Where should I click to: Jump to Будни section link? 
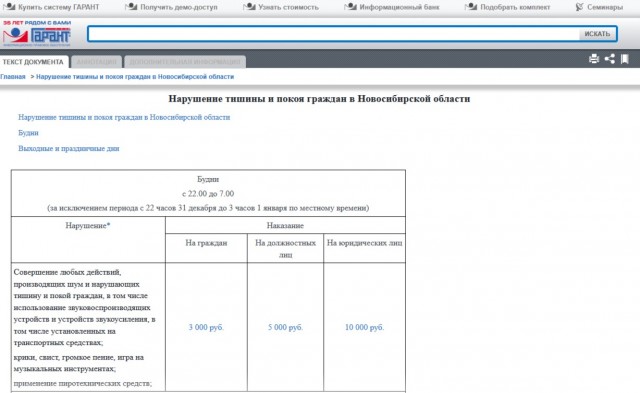coord(28,133)
